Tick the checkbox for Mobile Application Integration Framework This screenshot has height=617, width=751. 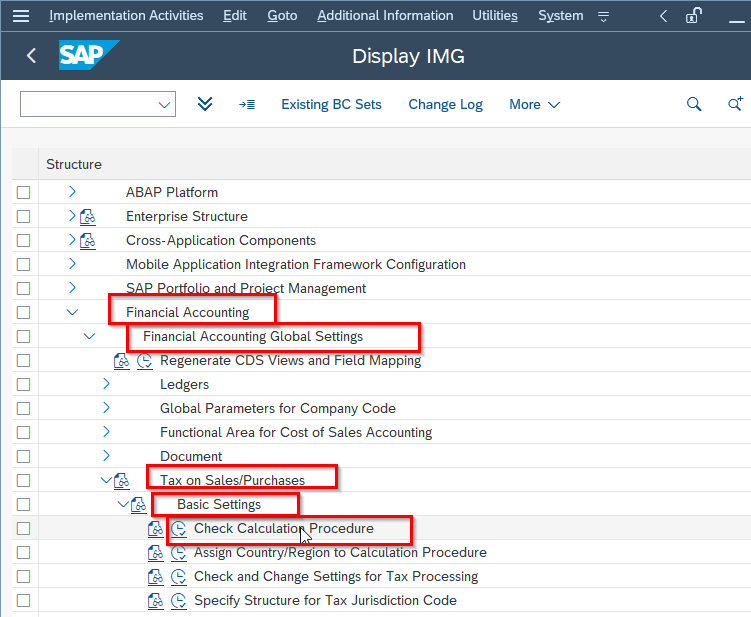23,264
